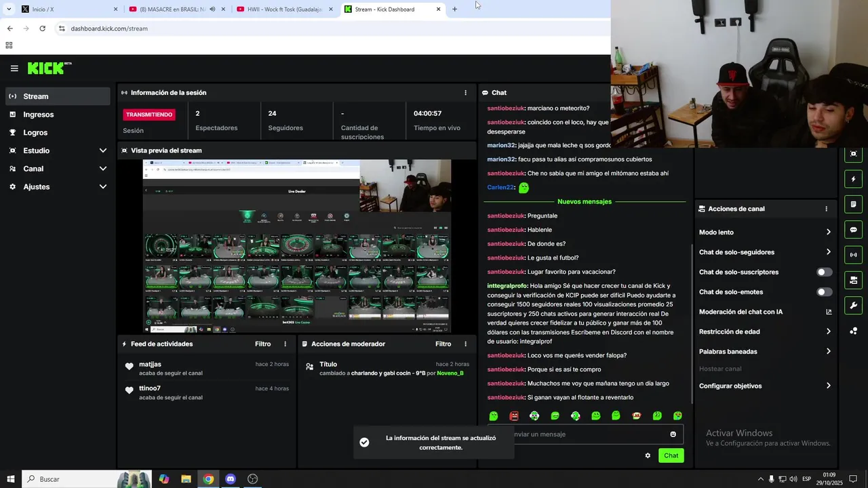Select the red angry face emote

[514, 416]
